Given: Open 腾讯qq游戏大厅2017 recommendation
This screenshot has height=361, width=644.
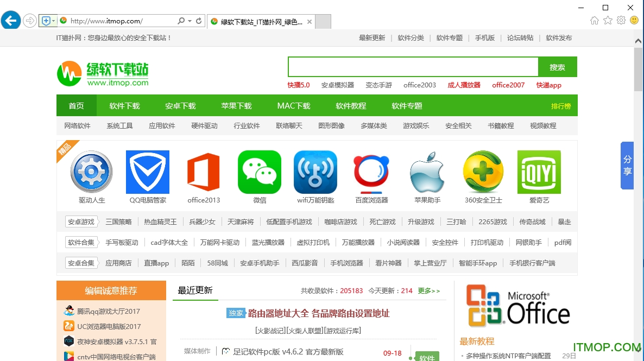Looking at the screenshot, I should tap(109, 311).
